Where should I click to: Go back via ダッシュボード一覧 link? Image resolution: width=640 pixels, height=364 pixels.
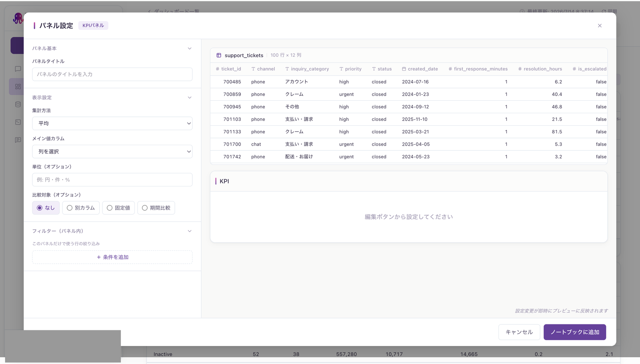click(174, 11)
